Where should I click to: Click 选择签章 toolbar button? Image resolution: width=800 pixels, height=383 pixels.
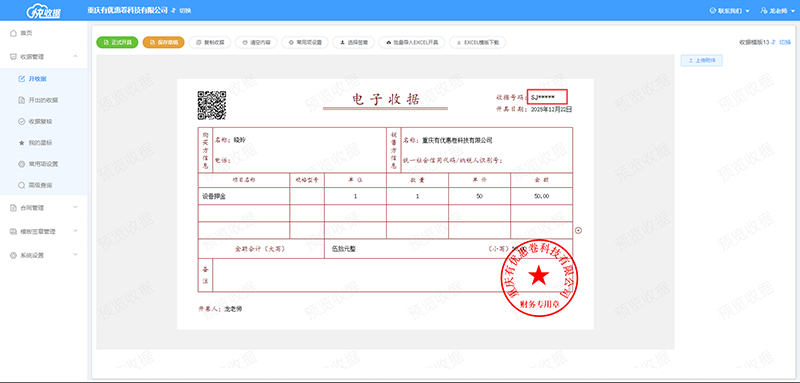pos(354,42)
